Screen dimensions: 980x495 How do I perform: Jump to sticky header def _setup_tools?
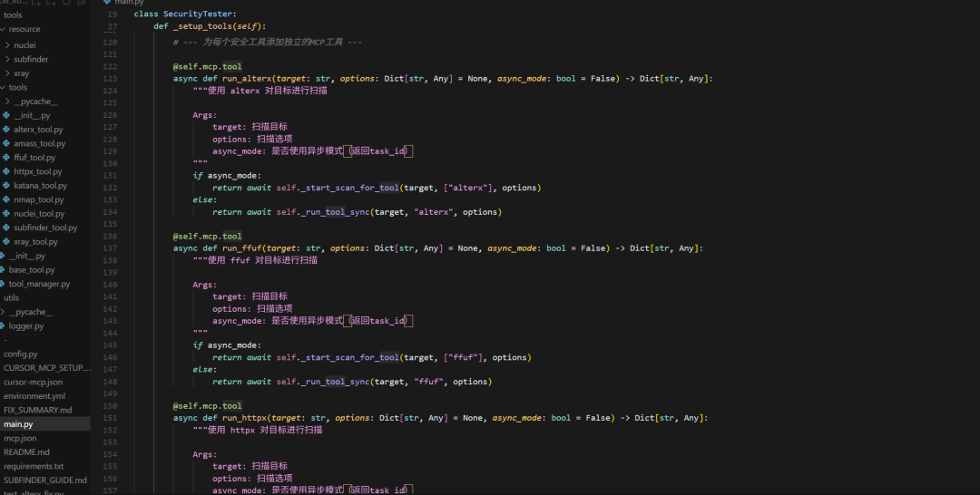click(210, 26)
